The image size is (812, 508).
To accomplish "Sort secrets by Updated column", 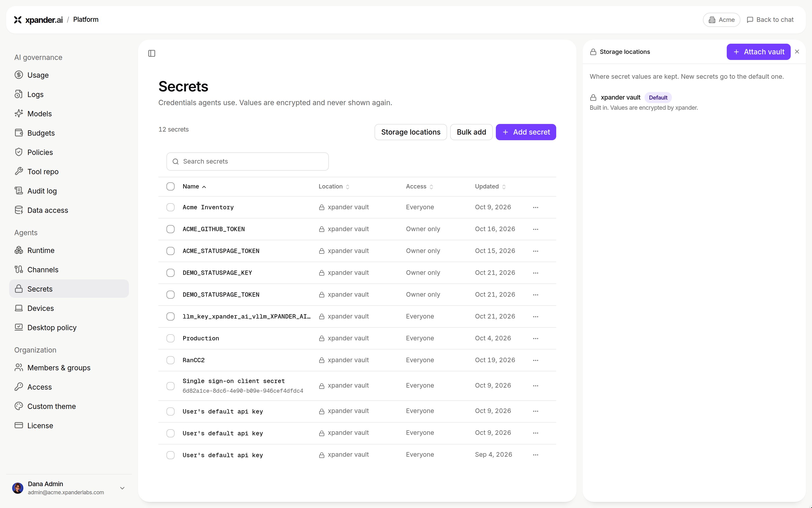I will (490, 186).
